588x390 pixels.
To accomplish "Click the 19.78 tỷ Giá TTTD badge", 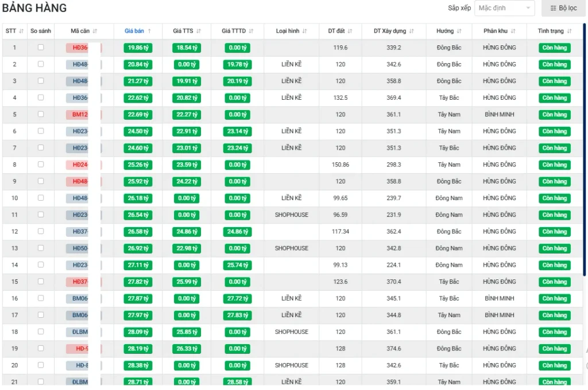I will point(238,64).
